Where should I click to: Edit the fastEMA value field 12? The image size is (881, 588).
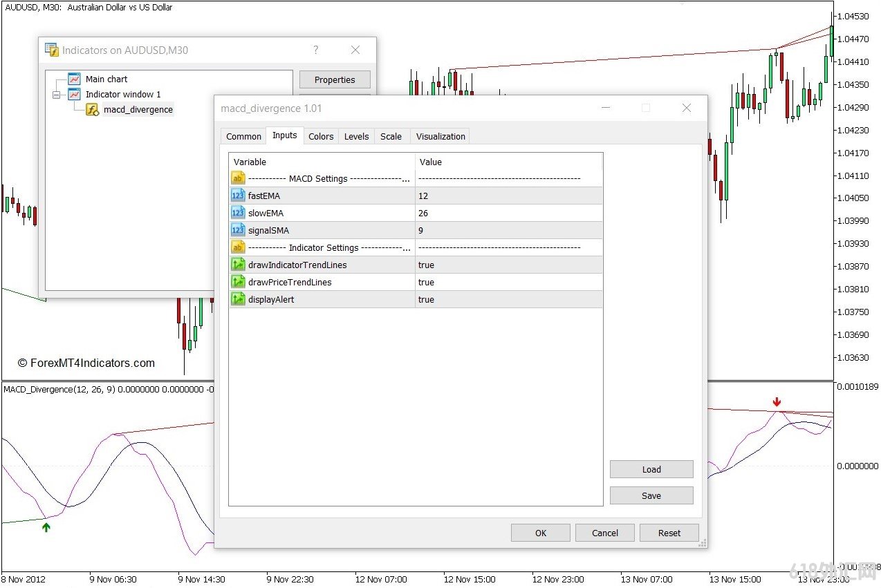508,196
